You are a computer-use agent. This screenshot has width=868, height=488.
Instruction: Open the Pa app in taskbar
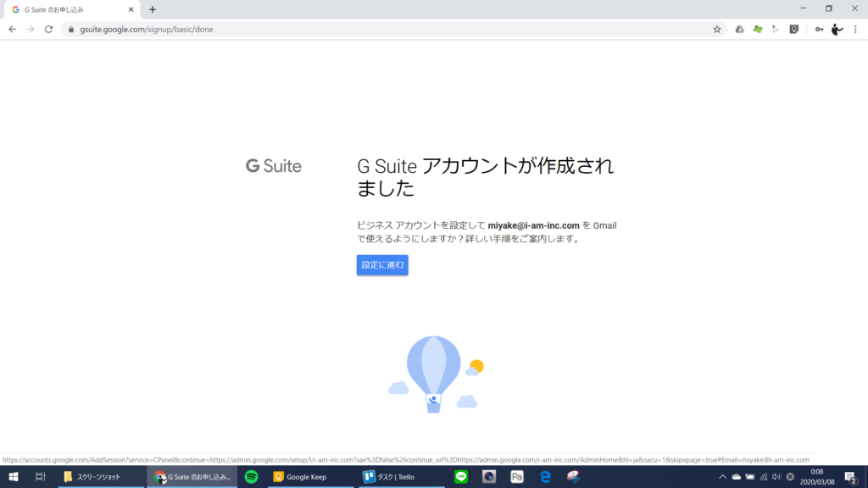517,477
